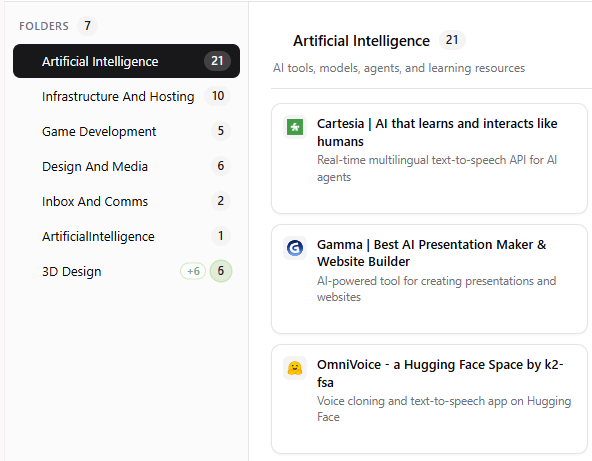Open the Inbox And Comms folder

point(126,201)
